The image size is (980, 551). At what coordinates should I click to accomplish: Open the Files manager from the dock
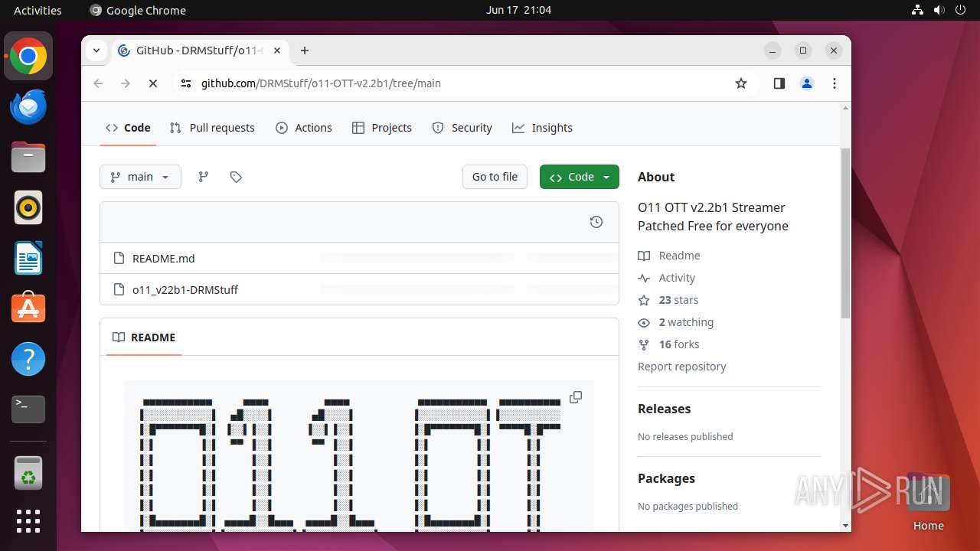(x=28, y=158)
